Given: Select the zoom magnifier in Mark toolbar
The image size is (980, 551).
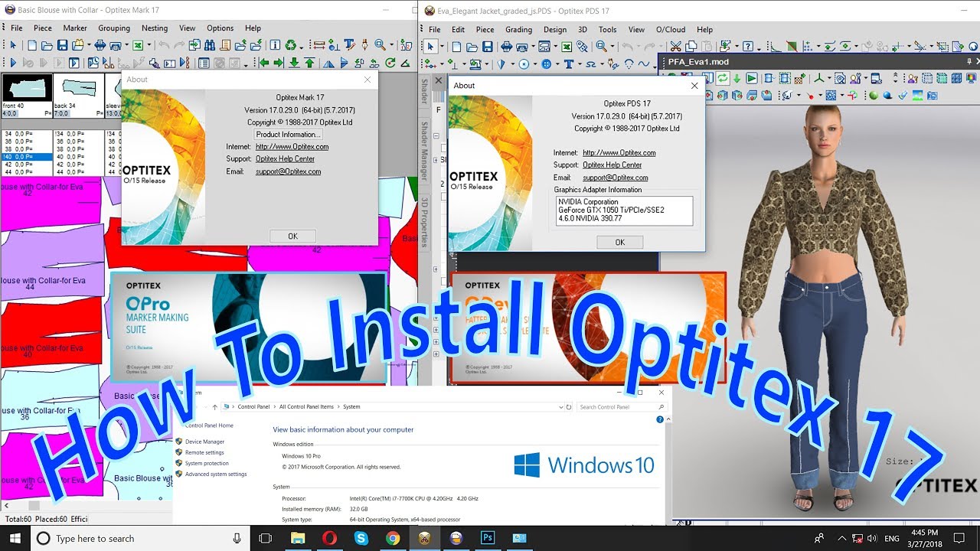Looking at the screenshot, I should click(x=380, y=45).
